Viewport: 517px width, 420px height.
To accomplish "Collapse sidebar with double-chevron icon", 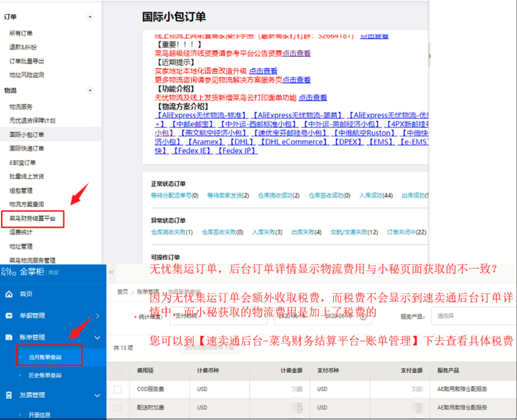I will pyautogui.click(x=111, y=272).
